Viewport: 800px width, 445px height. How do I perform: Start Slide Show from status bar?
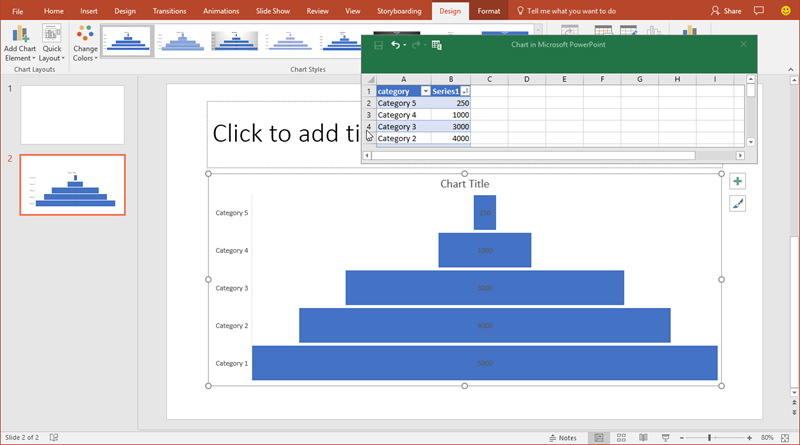(x=665, y=438)
